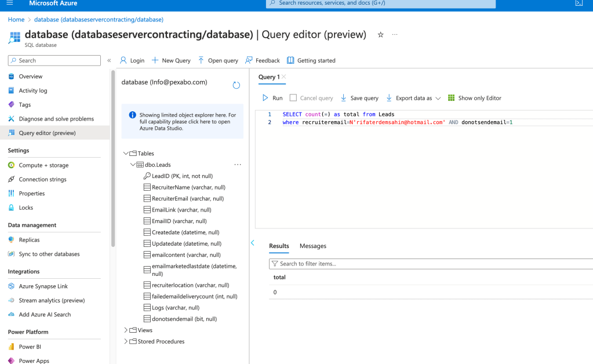Collapse the dbo.Leads table node
593x364 pixels.
click(x=133, y=165)
